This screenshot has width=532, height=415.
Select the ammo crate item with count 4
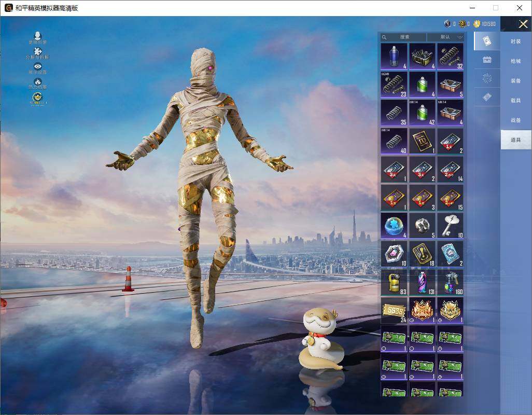(x=422, y=57)
